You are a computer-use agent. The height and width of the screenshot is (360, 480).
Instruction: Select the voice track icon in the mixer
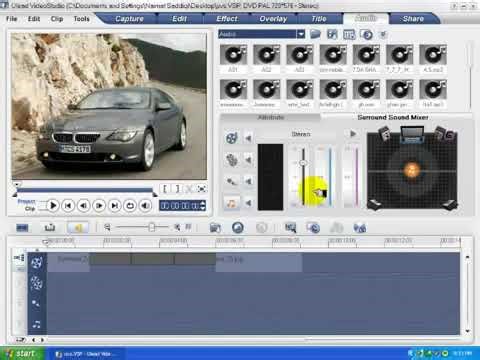pyautogui.click(x=232, y=181)
